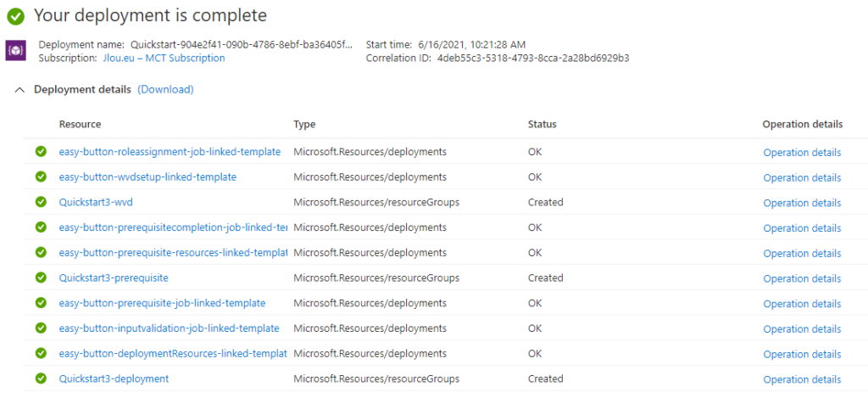
Task: Open easy-button-prerequisite-job-linked-template deployment
Action: coord(162,303)
